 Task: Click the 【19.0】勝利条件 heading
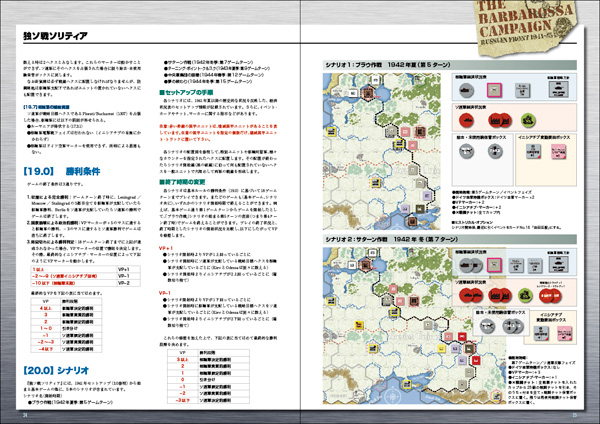[62, 171]
